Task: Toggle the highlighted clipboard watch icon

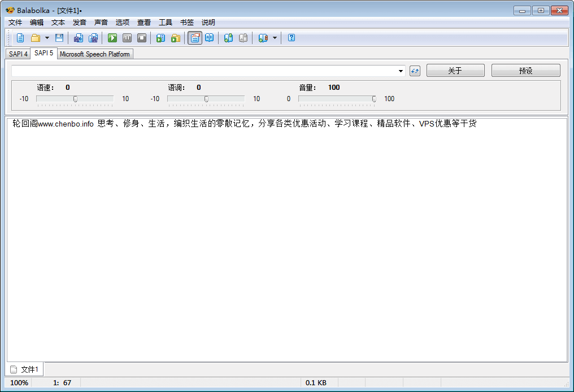Action: click(x=195, y=38)
